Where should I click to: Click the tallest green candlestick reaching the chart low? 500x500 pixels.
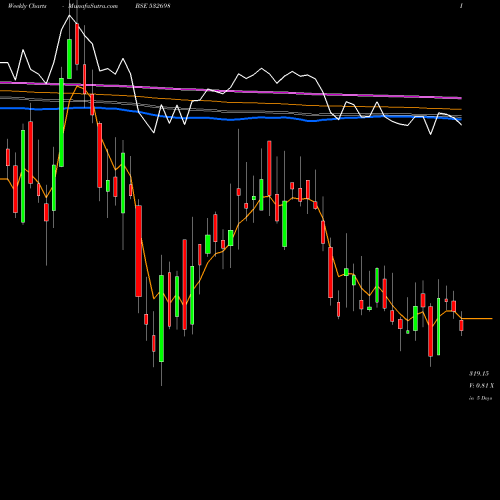161,318
